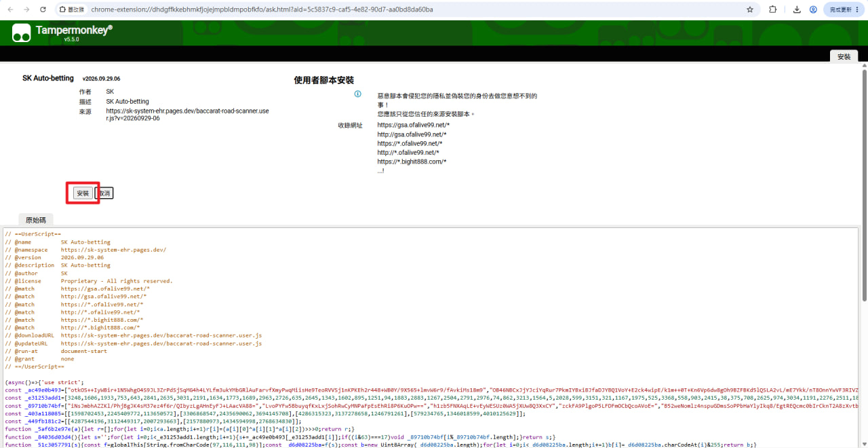The width and height of the screenshot is (868, 448).
Task: Click the 取消 cancel button
Action: (104, 193)
